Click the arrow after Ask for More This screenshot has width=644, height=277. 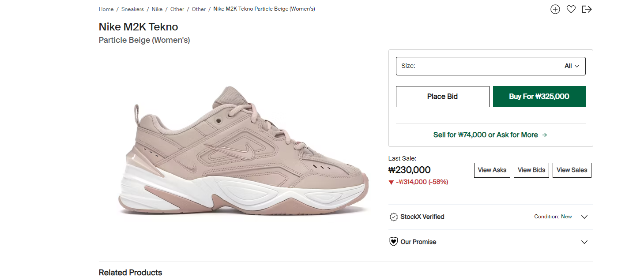coord(545,135)
